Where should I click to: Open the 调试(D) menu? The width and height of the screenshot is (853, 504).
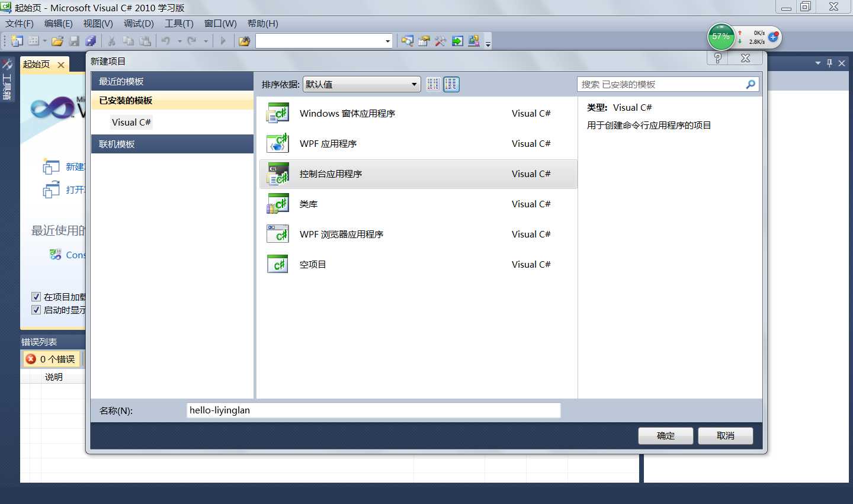pyautogui.click(x=139, y=24)
